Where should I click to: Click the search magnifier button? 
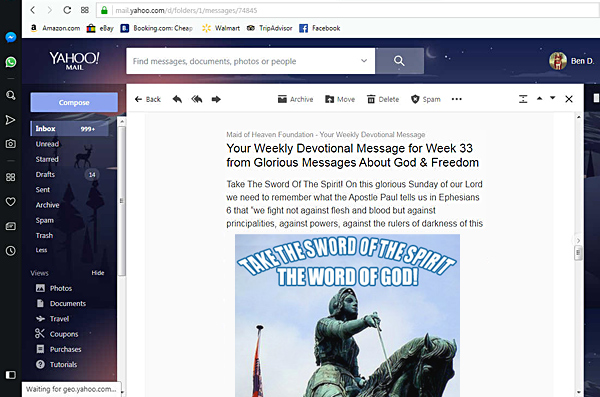pos(399,61)
